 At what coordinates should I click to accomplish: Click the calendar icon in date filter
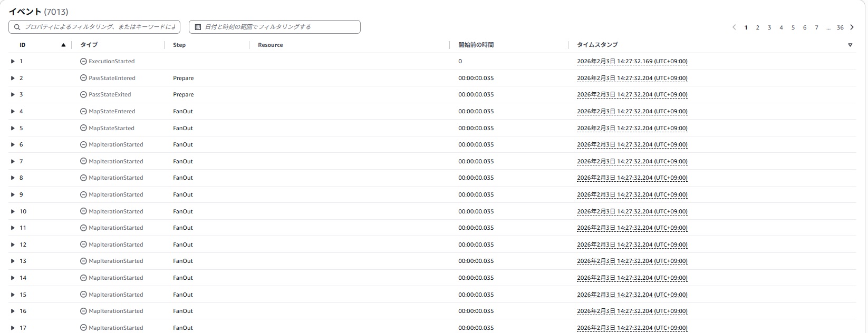(198, 27)
